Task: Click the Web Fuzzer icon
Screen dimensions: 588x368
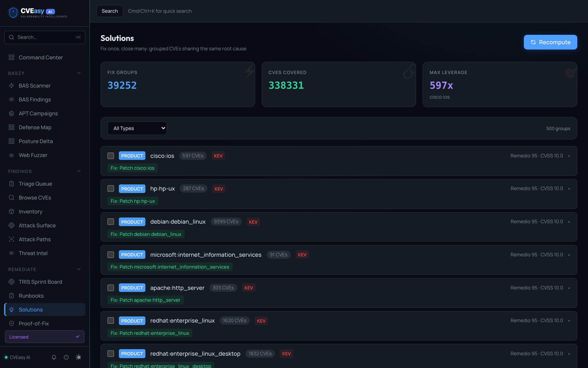Action: (x=11, y=155)
